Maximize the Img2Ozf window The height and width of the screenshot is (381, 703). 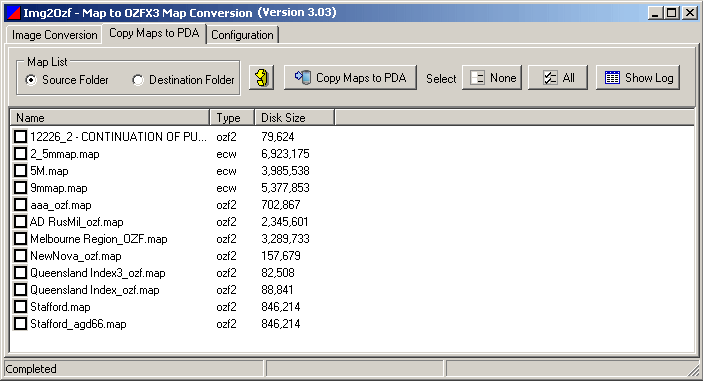pyautogui.click(x=672, y=13)
